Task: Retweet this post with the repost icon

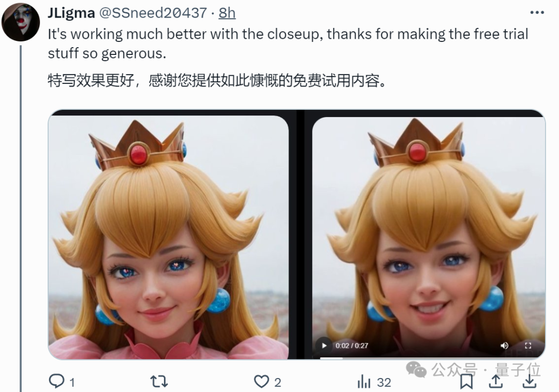Action: (x=159, y=381)
